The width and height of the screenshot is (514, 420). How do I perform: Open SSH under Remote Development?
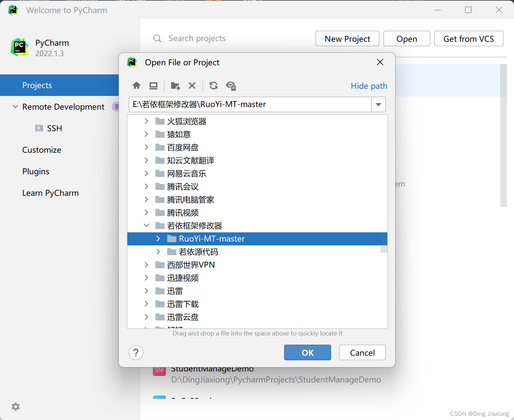[x=55, y=128]
